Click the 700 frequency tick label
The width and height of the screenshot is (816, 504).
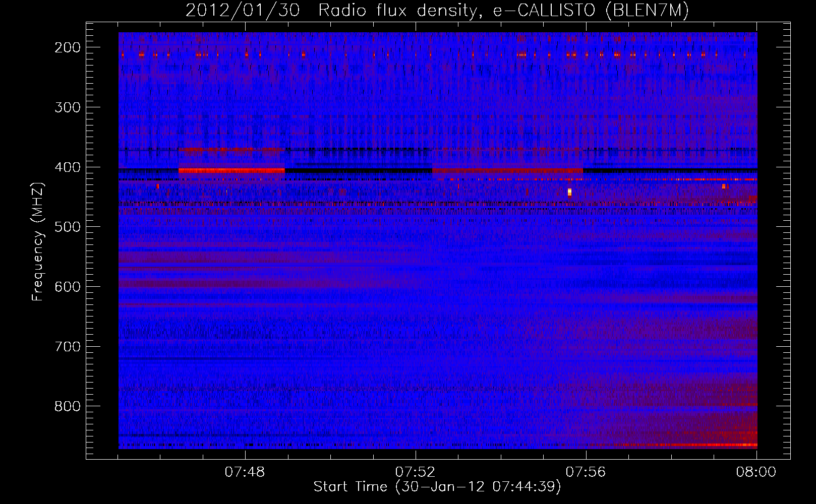pyautogui.click(x=68, y=347)
